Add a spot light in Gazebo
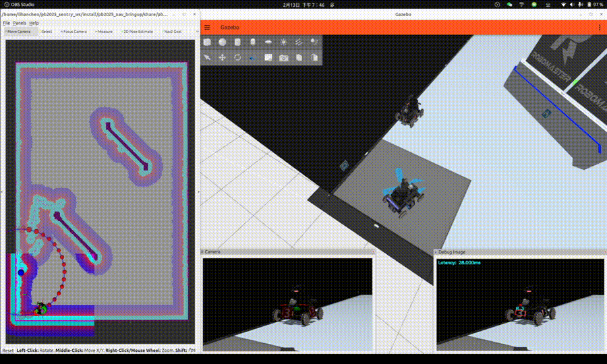 pyautogui.click(x=314, y=42)
